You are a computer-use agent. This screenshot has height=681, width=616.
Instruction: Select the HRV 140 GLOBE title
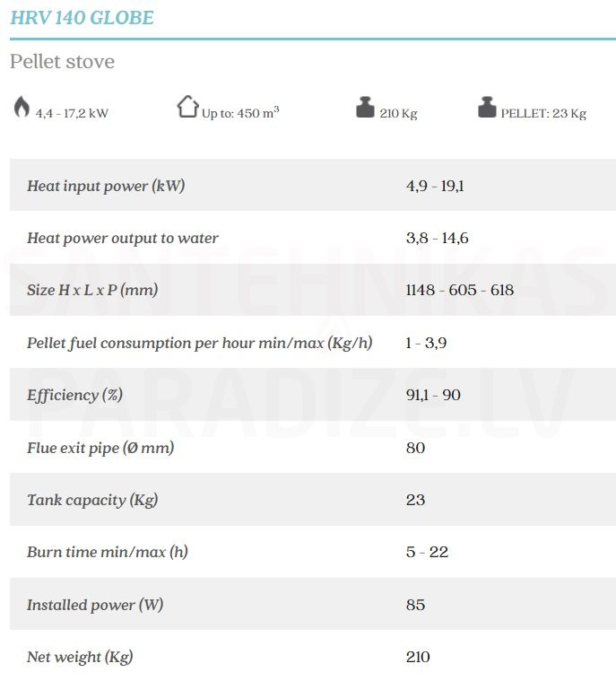pyautogui.click(x=82, y=18)
